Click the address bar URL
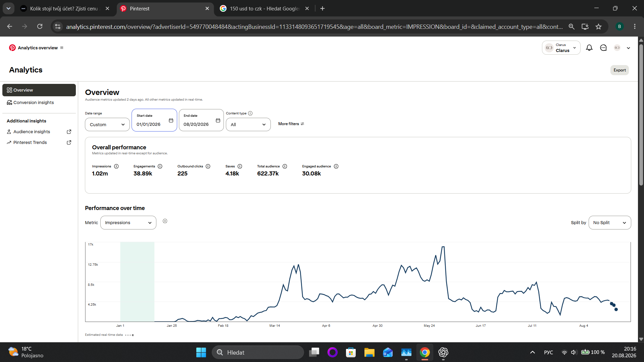Screen dimensions: 644x362 click(x=314, y=27)
